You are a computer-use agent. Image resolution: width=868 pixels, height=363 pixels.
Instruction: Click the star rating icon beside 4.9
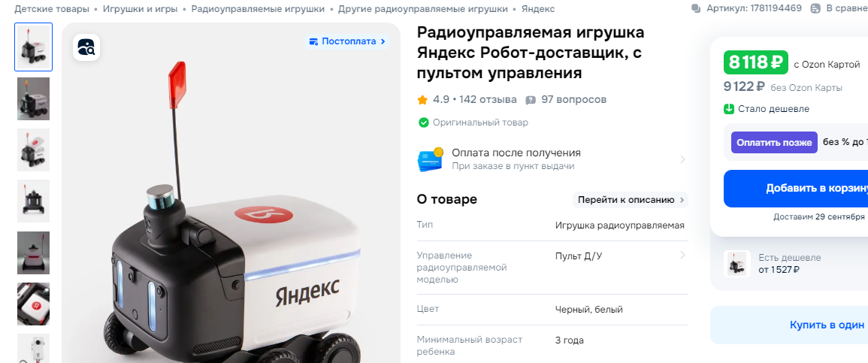click(x=422, y=100)
